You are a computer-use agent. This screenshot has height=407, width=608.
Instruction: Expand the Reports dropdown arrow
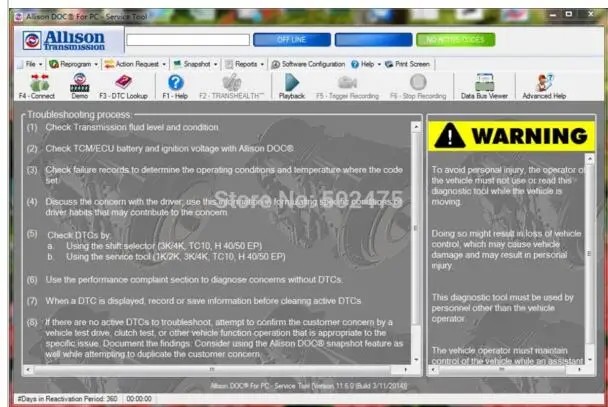[x=263, y=65]
